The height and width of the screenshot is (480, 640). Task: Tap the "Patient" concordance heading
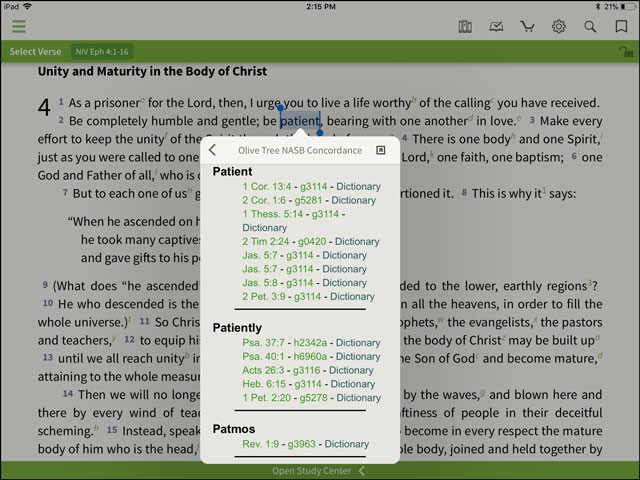point(232,171)
